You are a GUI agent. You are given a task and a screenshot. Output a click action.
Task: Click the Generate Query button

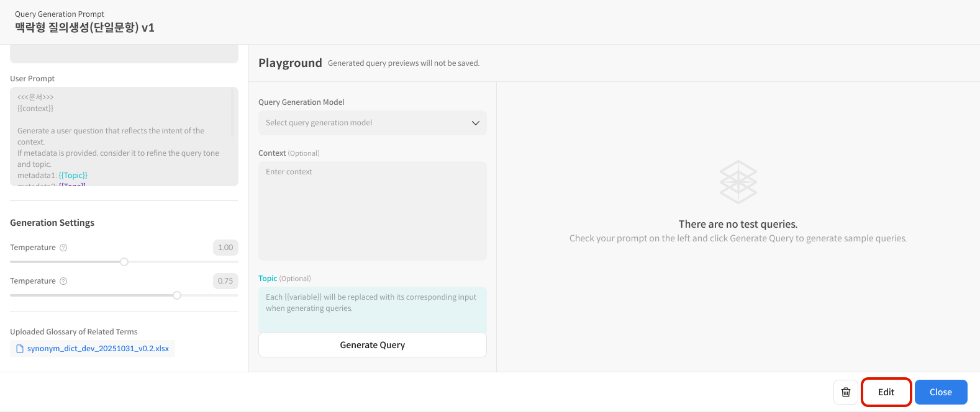tap(372, 345)
